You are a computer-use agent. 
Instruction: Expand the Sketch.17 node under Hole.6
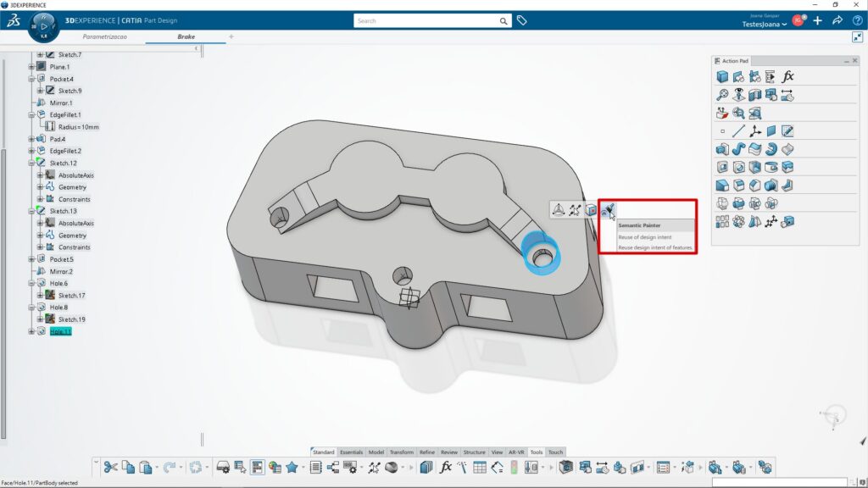tap(40, 295)
